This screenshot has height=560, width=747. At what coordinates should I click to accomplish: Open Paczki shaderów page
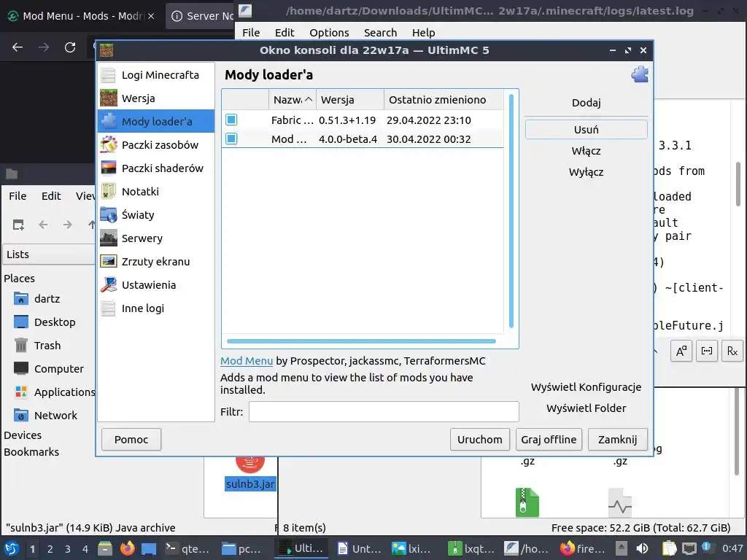(156, 168)
